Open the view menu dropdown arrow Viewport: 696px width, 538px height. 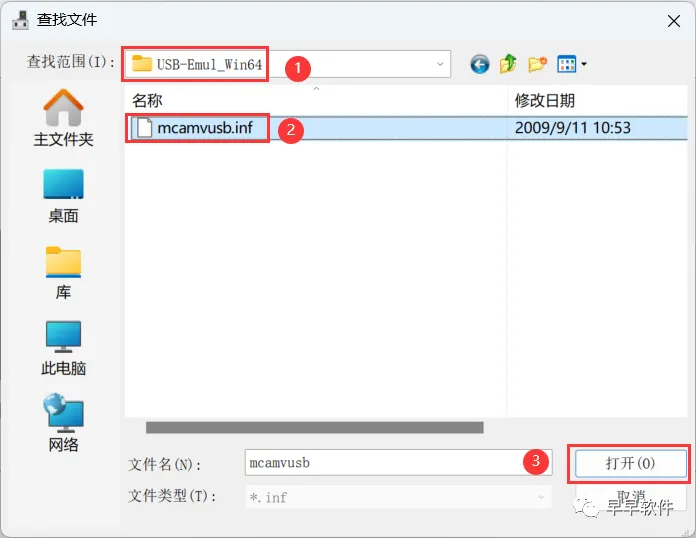pyautogui.click(x=584, y=64)
